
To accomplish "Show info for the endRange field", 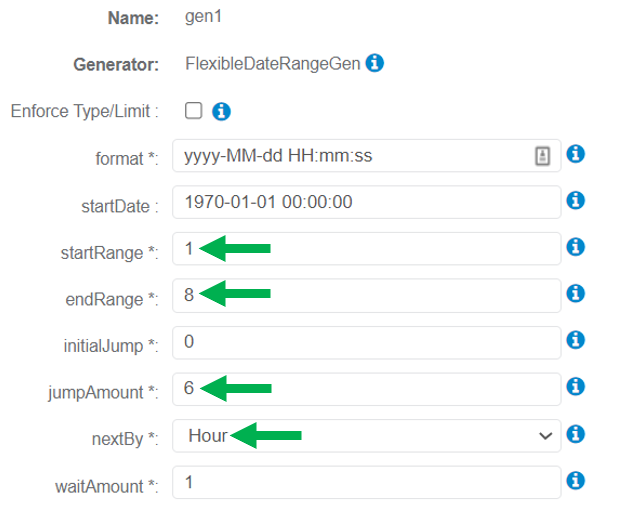I will tap(575, 294).
